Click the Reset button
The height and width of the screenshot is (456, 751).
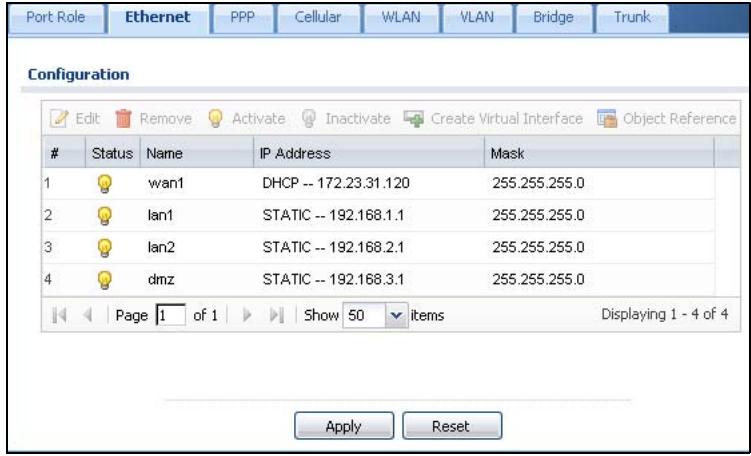[452, 426]
